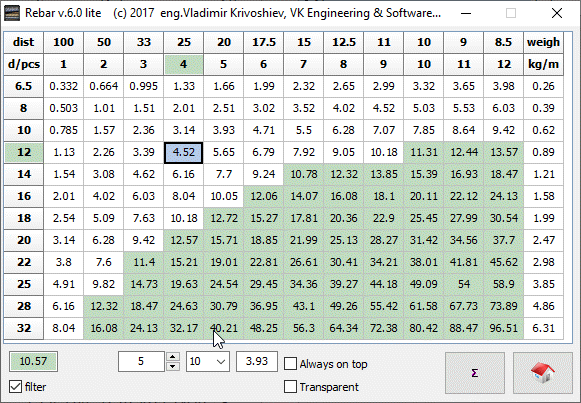Click the Rebar app icon in title bar
This screenshot has width=581, height=403.
pyautogui.click(x=12, y=13)
